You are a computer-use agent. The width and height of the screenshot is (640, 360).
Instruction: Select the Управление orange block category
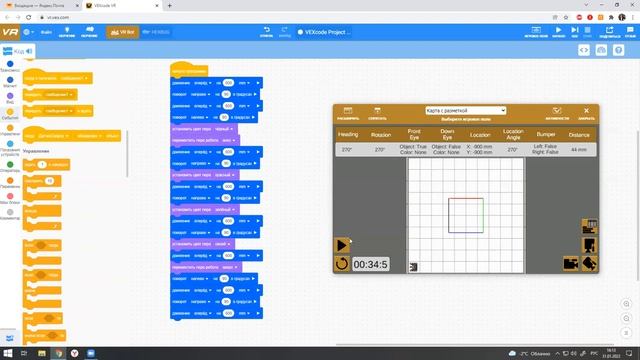coord(10,130)
